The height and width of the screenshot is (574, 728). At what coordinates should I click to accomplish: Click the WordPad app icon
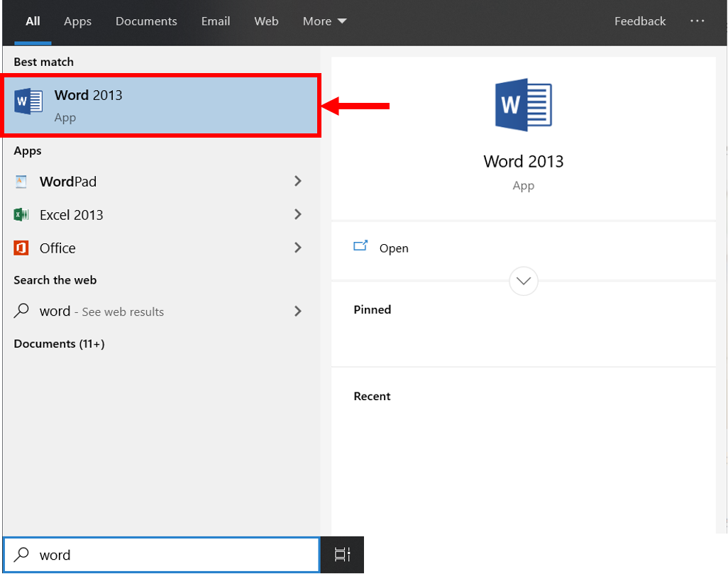point(21,181)
